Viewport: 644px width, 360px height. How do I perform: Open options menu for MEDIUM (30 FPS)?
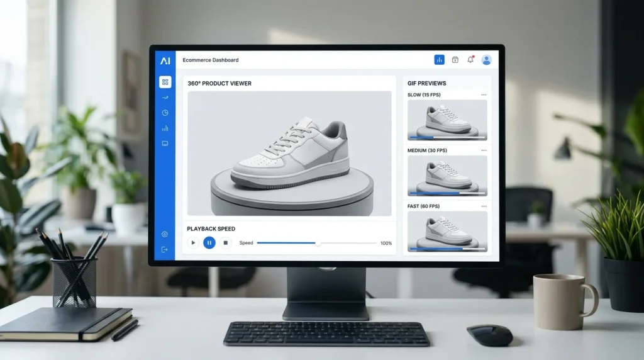484,150
